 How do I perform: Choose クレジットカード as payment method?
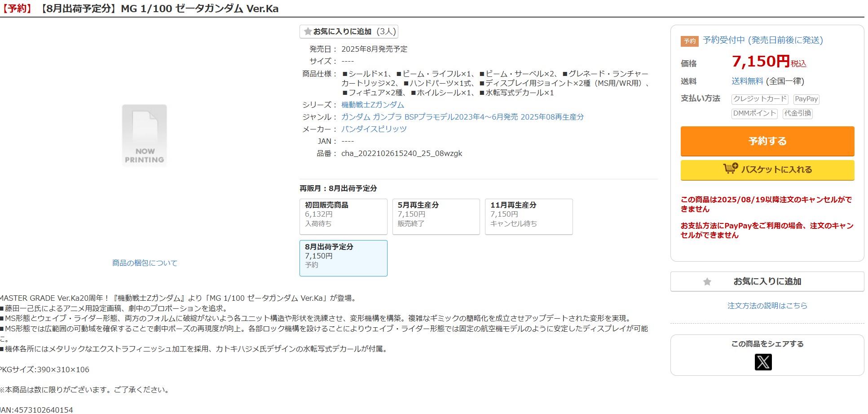pos(760,99)
